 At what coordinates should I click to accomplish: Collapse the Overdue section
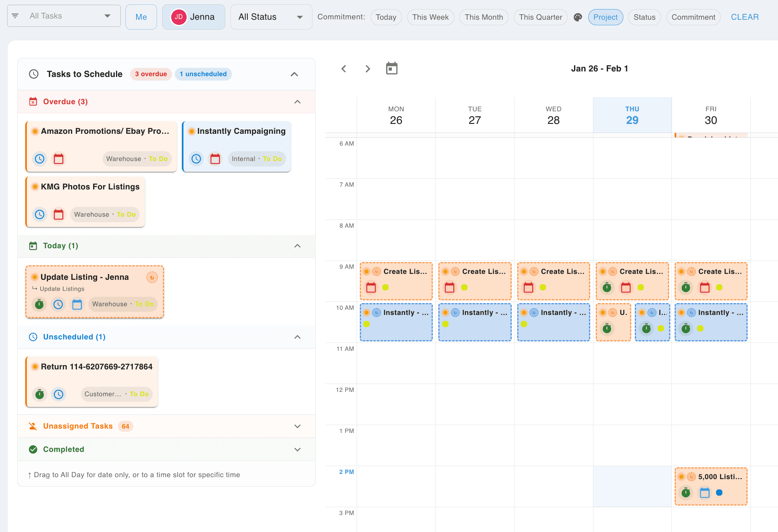click(x=297, y=101)
